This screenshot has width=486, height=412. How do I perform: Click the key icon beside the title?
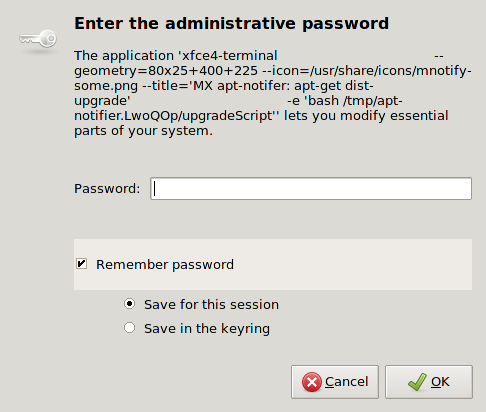pos(38,39)
